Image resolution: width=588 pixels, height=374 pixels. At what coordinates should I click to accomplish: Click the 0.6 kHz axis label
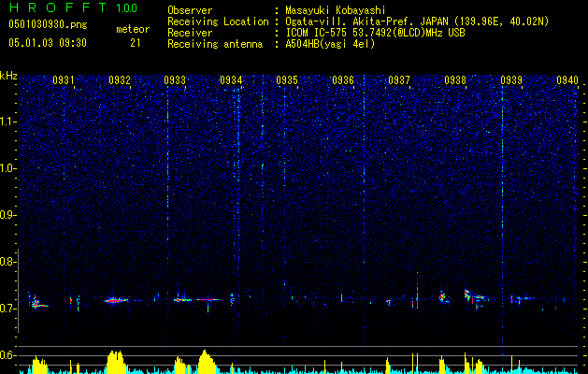tap(8, 355)
